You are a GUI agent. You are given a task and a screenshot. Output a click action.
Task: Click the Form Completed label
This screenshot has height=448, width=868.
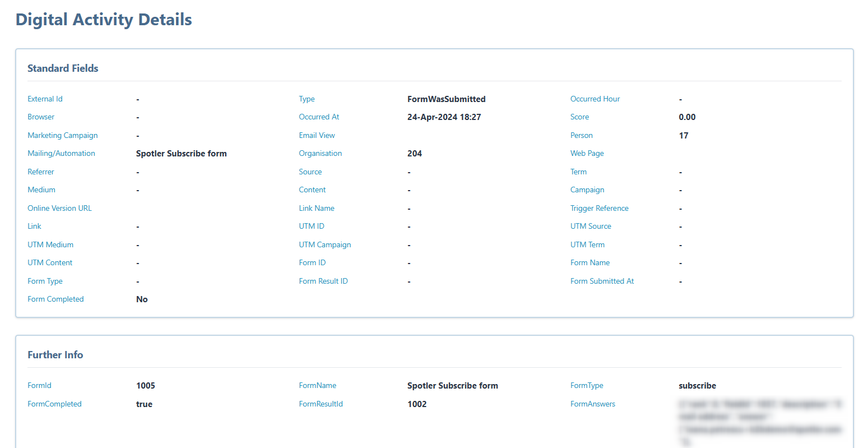click(x=55, y=299)
